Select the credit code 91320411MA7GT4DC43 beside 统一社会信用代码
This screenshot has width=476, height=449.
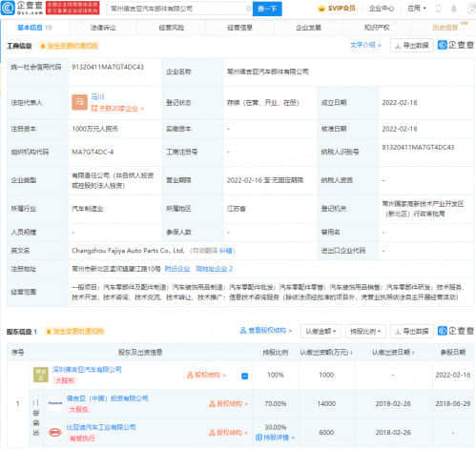[108, 67]
